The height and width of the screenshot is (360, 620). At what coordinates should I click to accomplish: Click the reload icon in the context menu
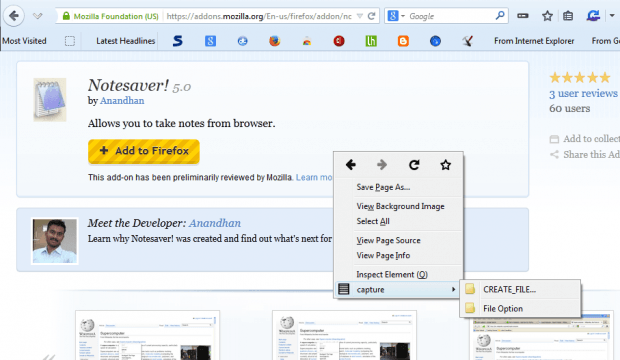point(414,165)
